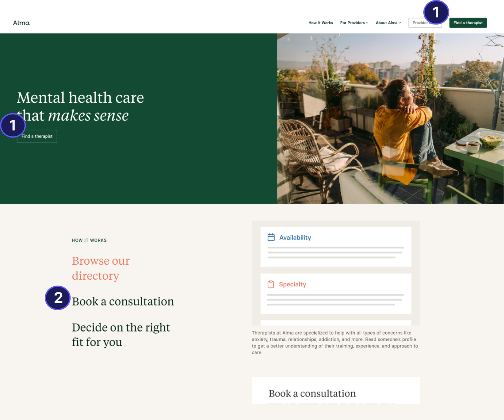This screenshot has width=504, height=420.
Task: Expand the For Providers chevron
Action: (x=367, y=23)
